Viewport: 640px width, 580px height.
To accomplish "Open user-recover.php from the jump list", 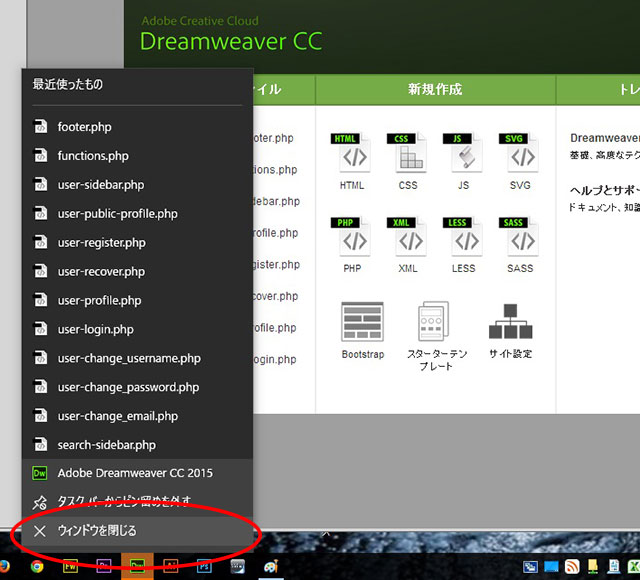I will [x=138, y=272].
